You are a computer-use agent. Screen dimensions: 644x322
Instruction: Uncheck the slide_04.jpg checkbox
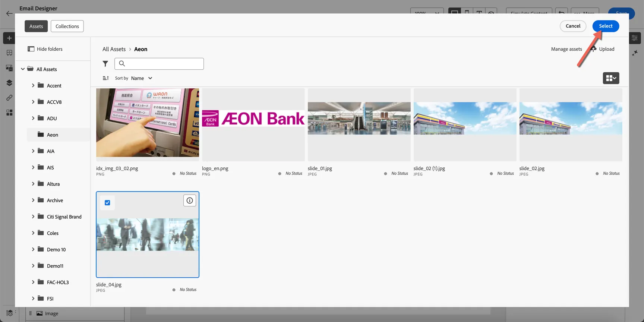coord(107,203)
